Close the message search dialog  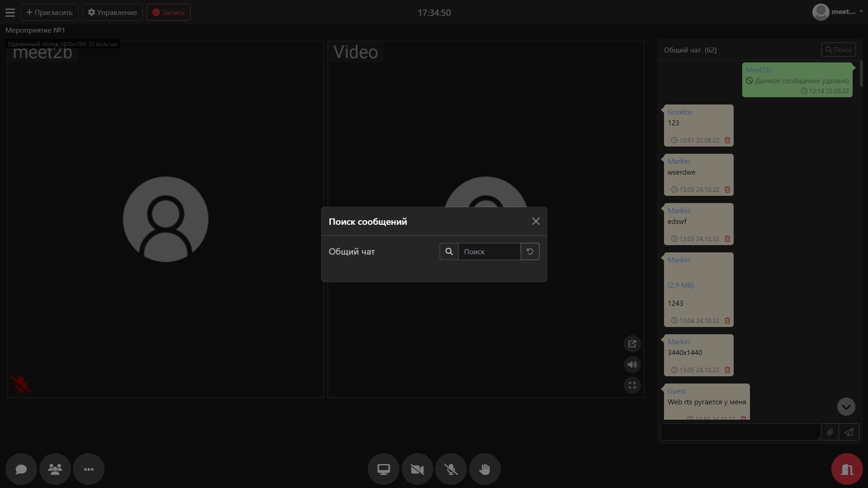point(536,221)
